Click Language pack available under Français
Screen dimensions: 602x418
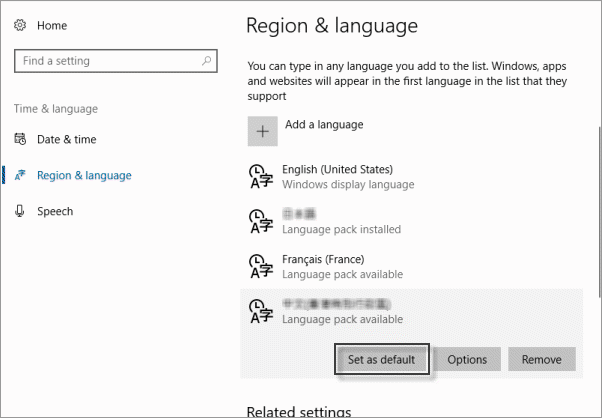tap(342, 274)
